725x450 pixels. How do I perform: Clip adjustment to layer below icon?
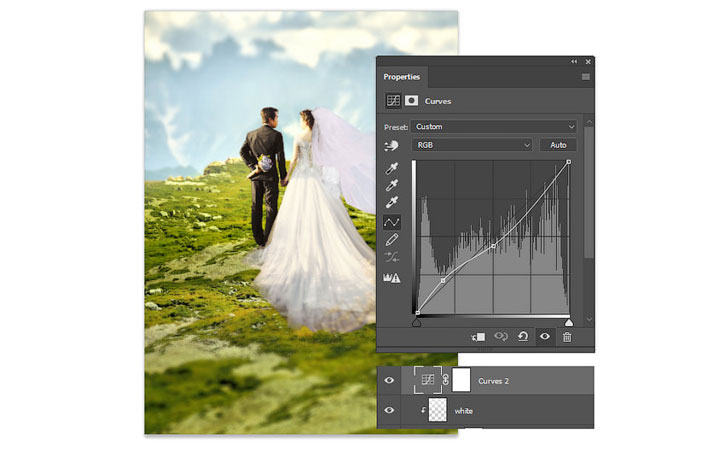[478, 337]
